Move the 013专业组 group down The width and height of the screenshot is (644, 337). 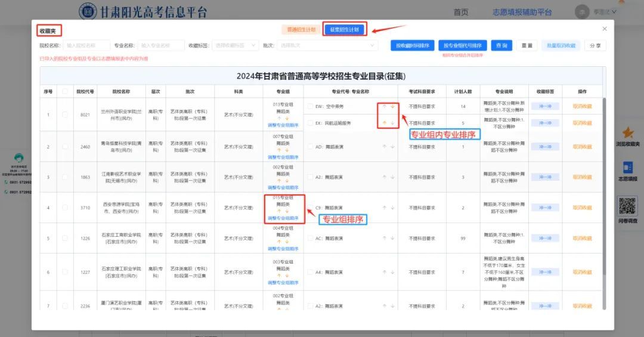(x=287, y=118)
